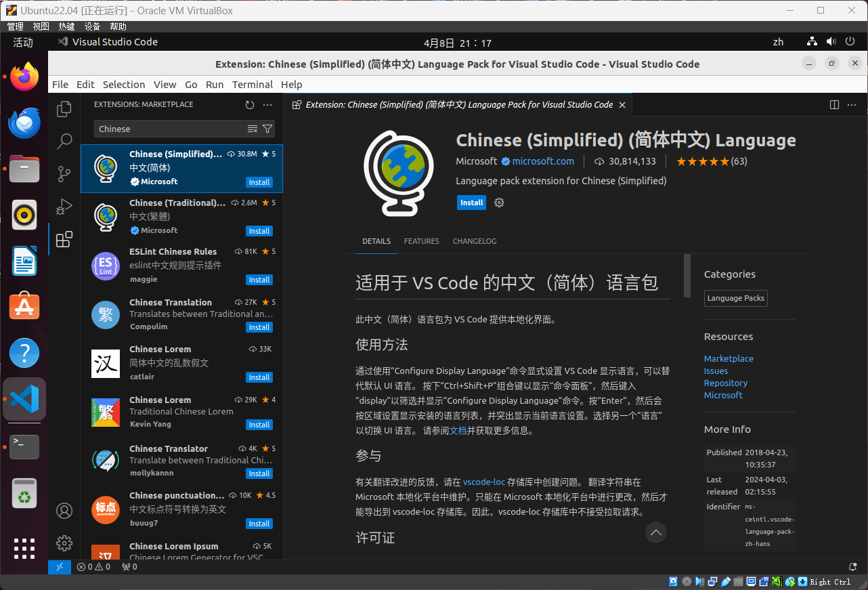Open the extension's manage gear icon
The image size is (868, 590).
coord(500,203)
